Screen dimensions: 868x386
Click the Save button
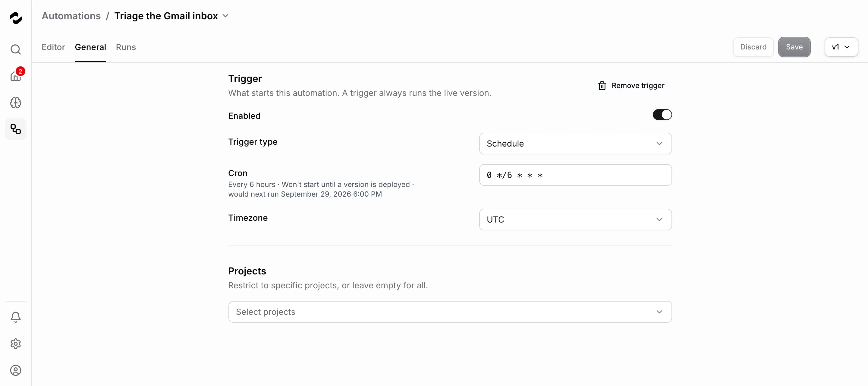[x=794, y=47]
